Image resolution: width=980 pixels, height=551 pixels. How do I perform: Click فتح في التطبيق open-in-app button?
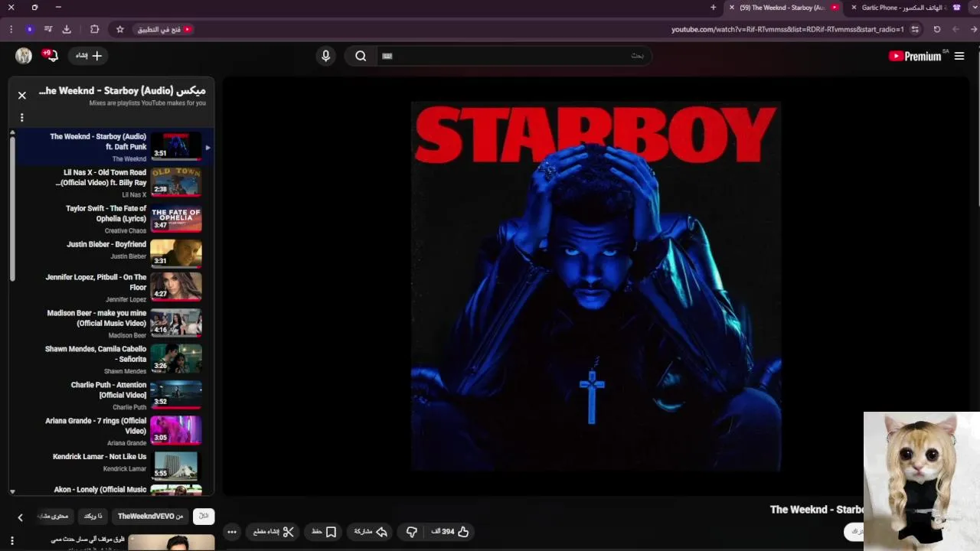[x=165, y=29]
